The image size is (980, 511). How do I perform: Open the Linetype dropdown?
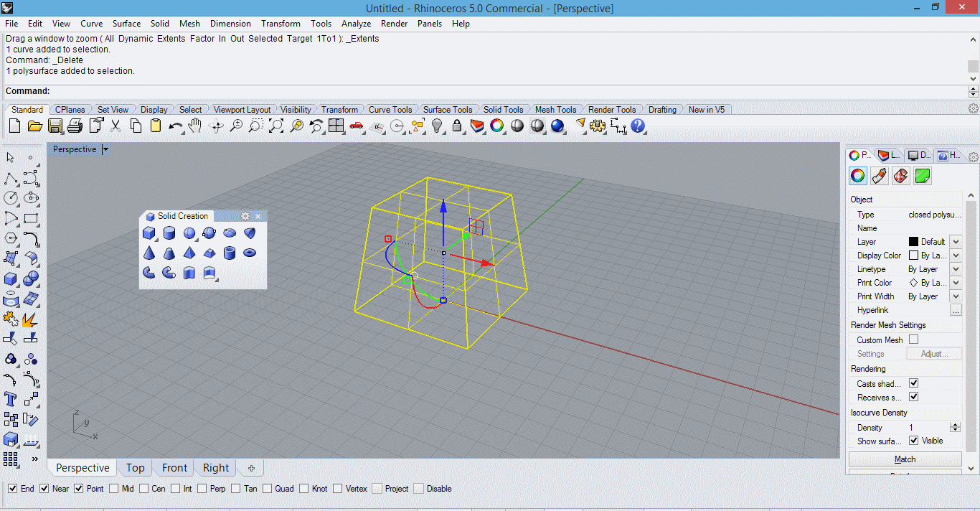(x=956, y=269)
